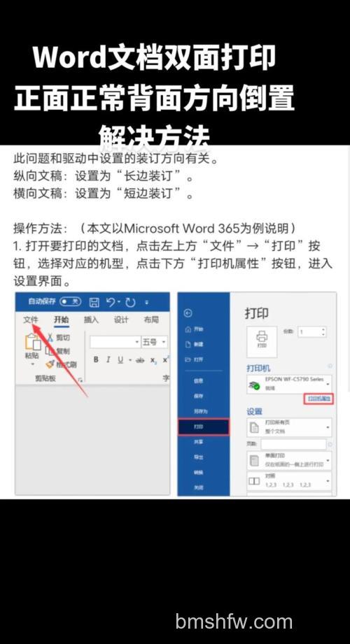Expand the 粘贴 Paste options arrow

click(x=32, y=364)
